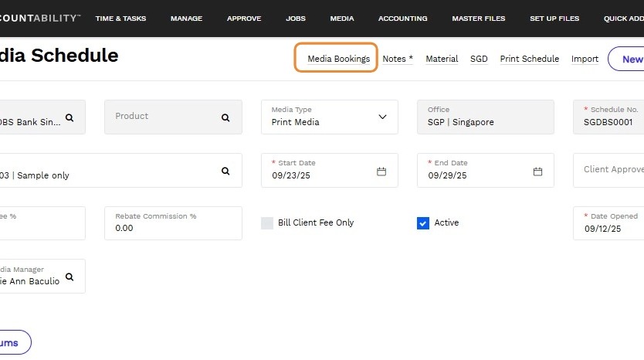Image resolution: width=644 pixels, height=360 pixels.
Task: Open the End Date calendar picker
Action: pyautogui.click(x=537, y=172)
